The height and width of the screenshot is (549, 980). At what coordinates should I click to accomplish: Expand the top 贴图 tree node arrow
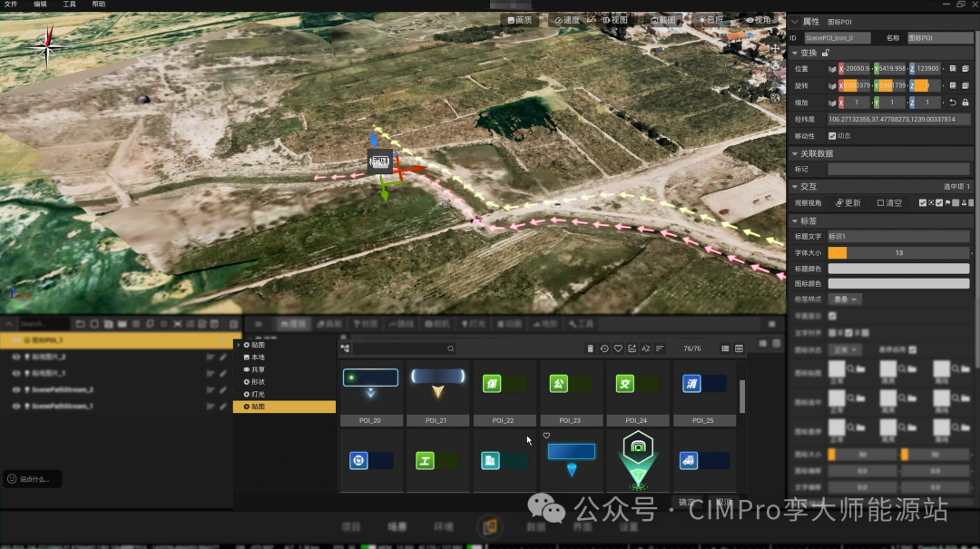click(238, 345)
